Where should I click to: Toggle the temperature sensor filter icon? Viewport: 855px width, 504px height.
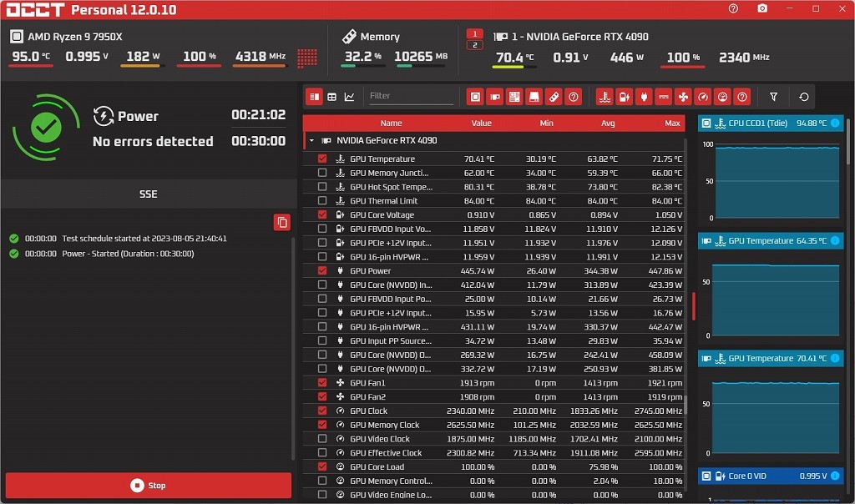[x=605, y=97]
